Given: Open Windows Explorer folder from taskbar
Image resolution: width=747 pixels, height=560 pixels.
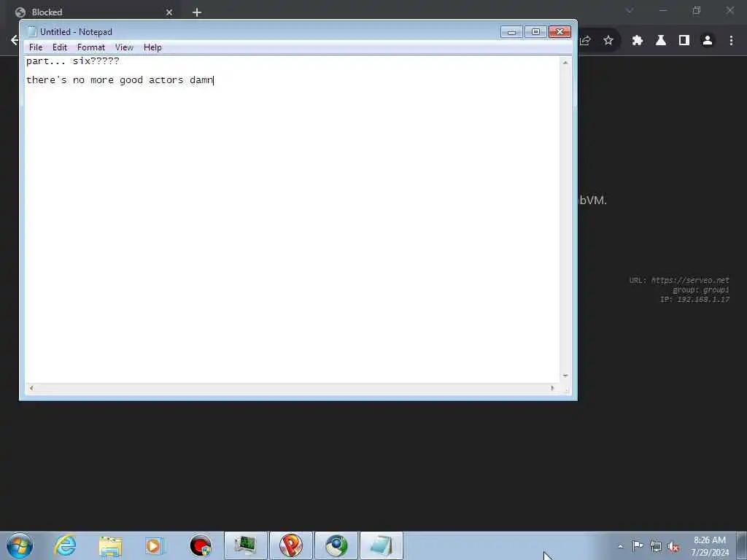Looking at the screenshot, I should tap(110, 545).
